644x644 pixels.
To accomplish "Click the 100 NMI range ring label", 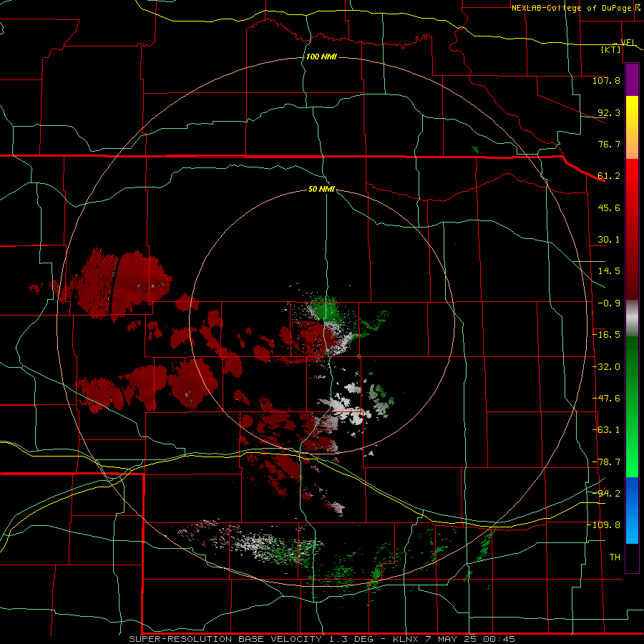I will click(x=321, y=57).
